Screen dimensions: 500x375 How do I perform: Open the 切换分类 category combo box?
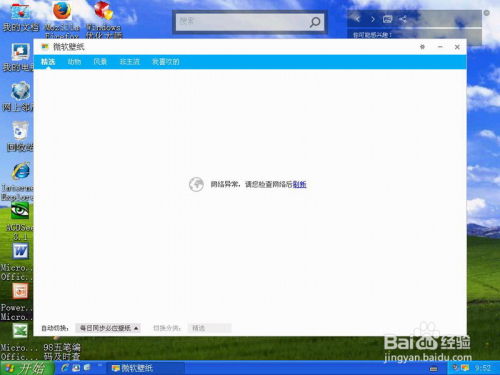209,328
